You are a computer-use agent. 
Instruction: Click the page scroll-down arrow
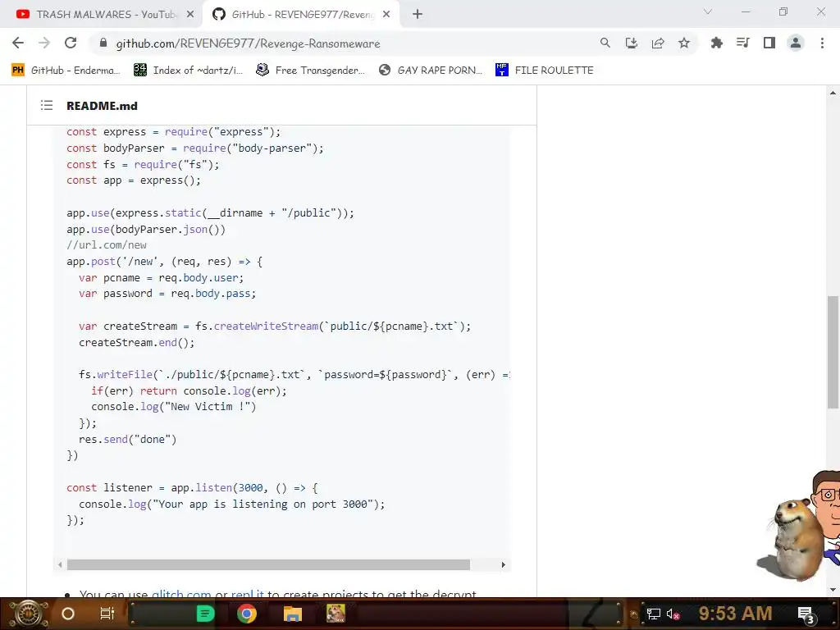point(833,590)
